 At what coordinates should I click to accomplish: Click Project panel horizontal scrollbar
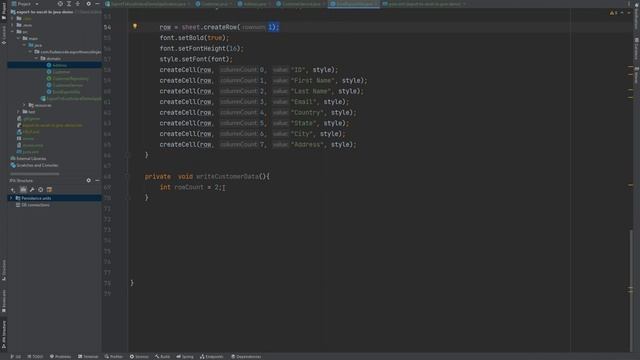pos(35,173)
